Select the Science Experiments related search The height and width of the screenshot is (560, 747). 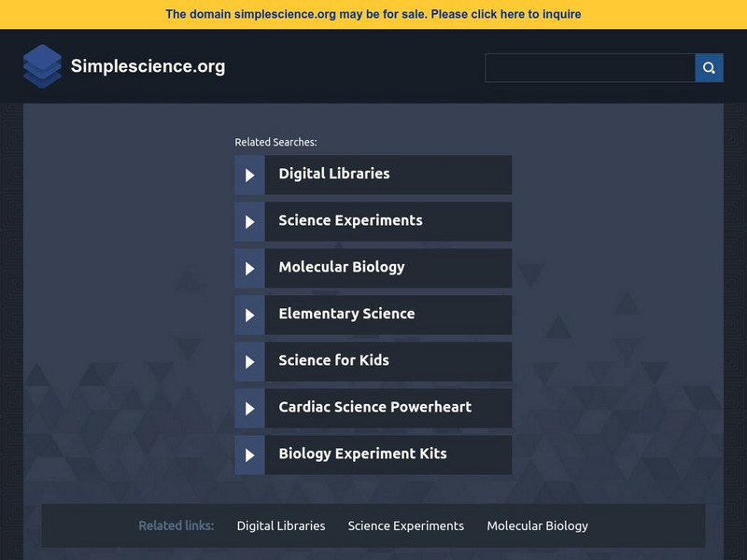[x=350, y=221]
